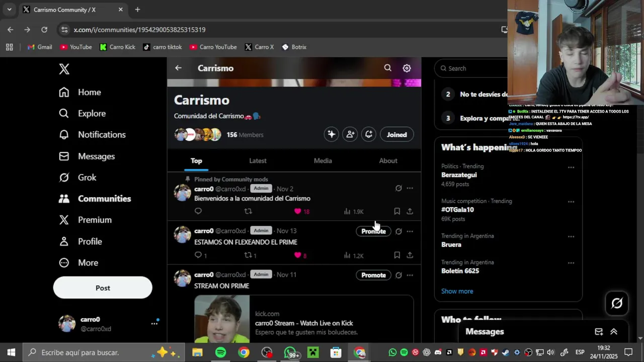Search within the Carrismo community
The image size is (644, 362).
tap(387, 68)
